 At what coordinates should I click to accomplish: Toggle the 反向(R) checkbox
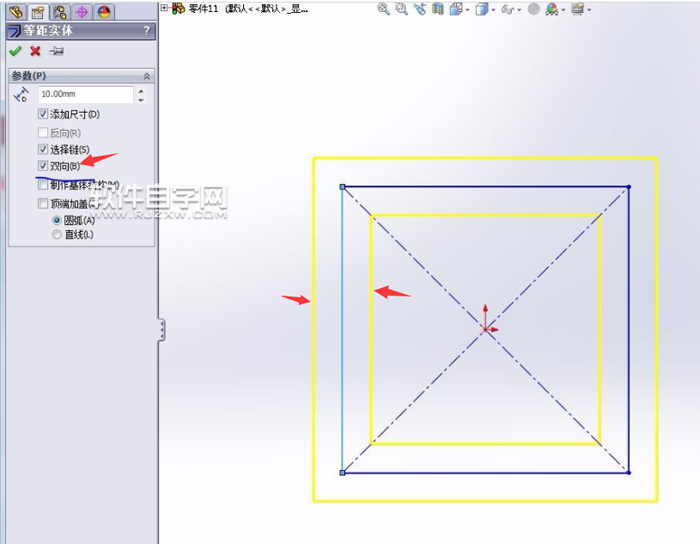pyautogui.click(x=43, y=133)
